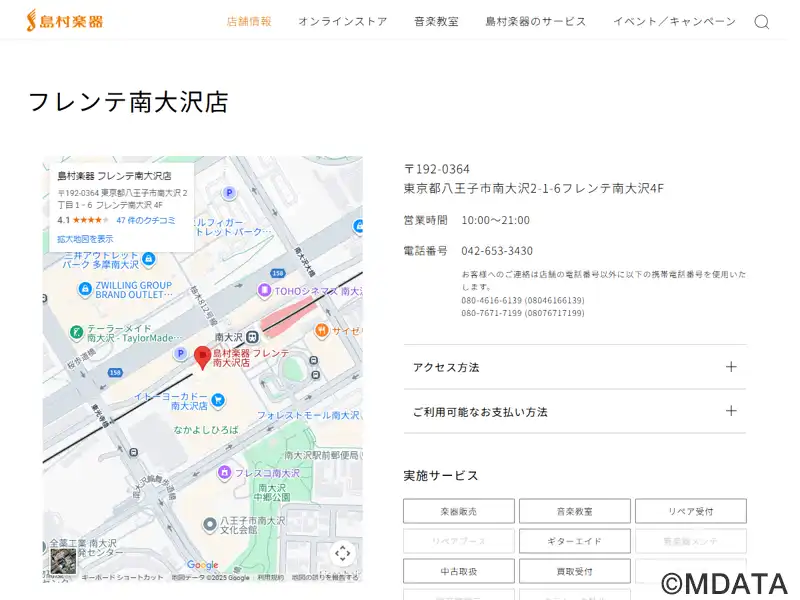Image resolution: width=800 pixels, height=600 pixels.
Task: Click the Fresco Minami-Osawa shopping marker
Action: (x=225, y=472)
